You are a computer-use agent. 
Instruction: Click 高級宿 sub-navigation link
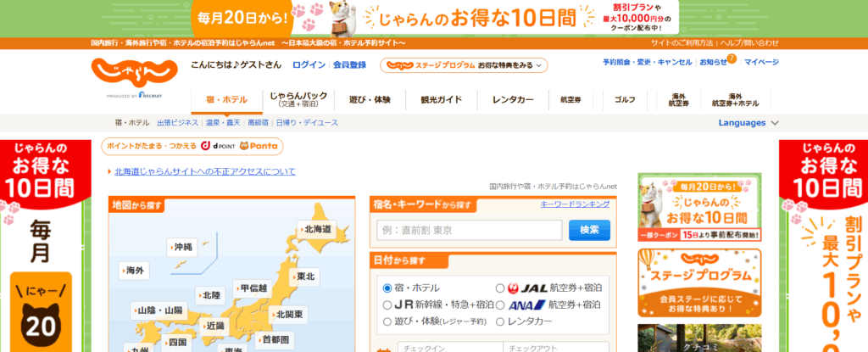pos(258,123)
